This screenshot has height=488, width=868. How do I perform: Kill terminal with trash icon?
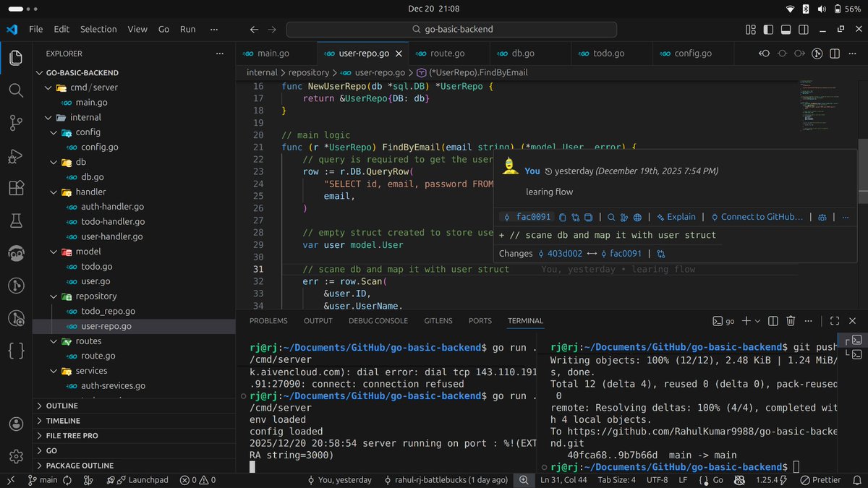tap(791, 321)
